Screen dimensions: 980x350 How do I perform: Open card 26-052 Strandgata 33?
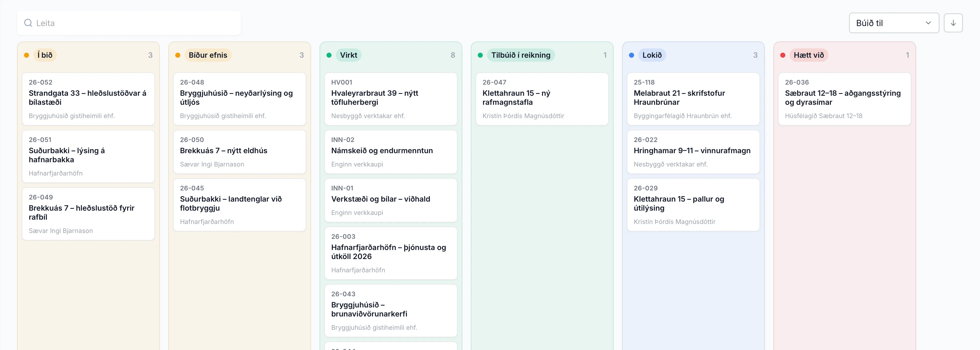[x=88, y=99]
